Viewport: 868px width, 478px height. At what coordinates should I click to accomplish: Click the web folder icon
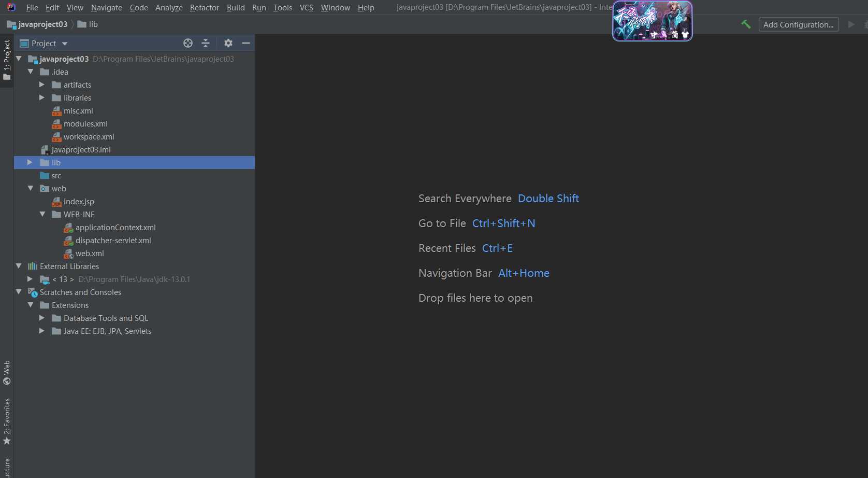coord(45,189)
